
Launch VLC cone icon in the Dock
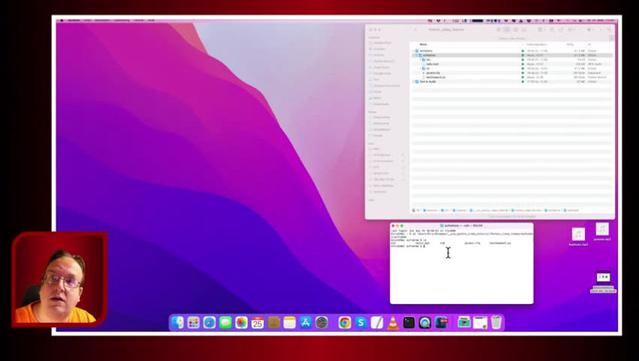[x=393, y=323]
